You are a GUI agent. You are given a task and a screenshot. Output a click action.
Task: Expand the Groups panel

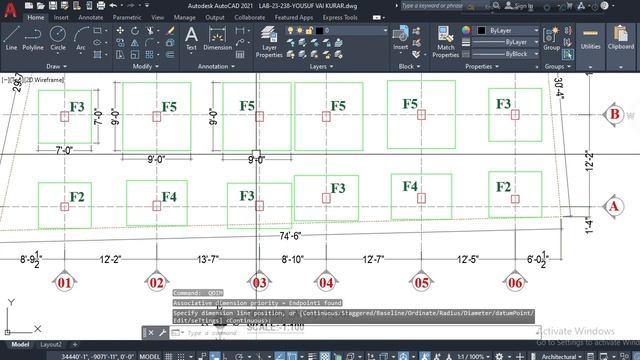[x=558, y=66]
